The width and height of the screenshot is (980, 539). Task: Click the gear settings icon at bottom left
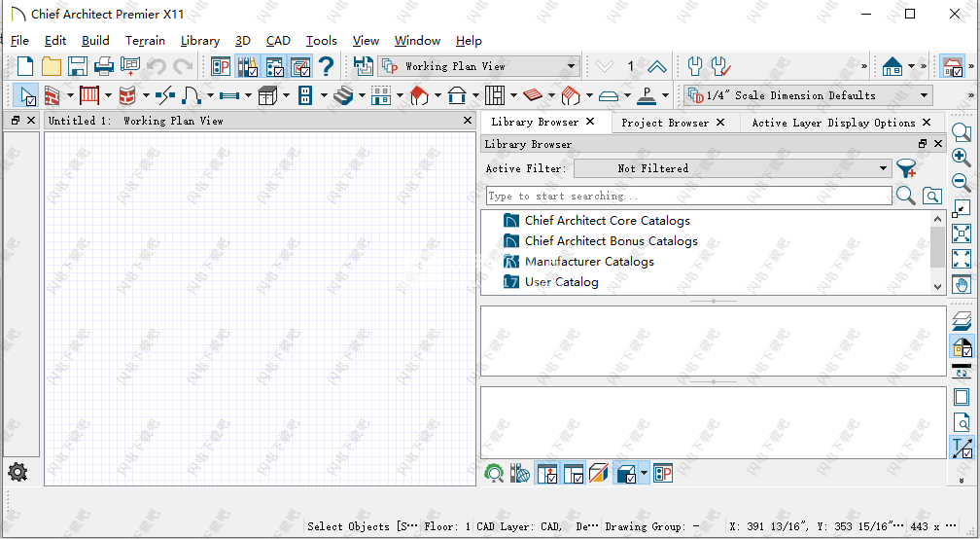17,472
